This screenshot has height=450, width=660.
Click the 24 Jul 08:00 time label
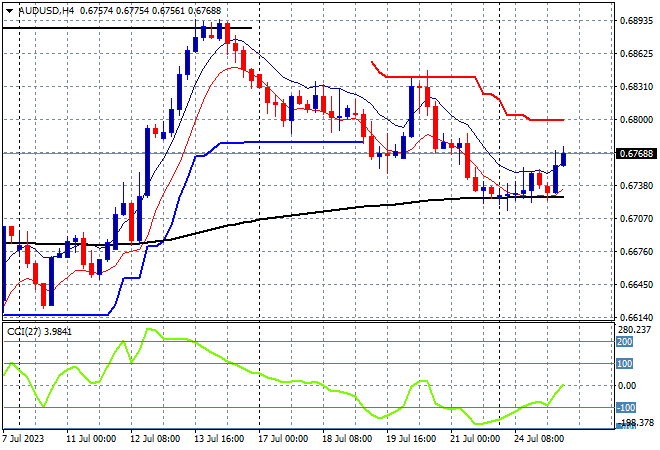pos(539,439)
